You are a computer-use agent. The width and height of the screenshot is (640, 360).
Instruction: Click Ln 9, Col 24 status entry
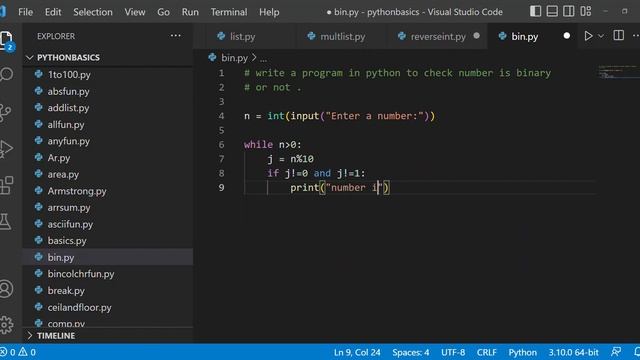[x=357, y=352]
